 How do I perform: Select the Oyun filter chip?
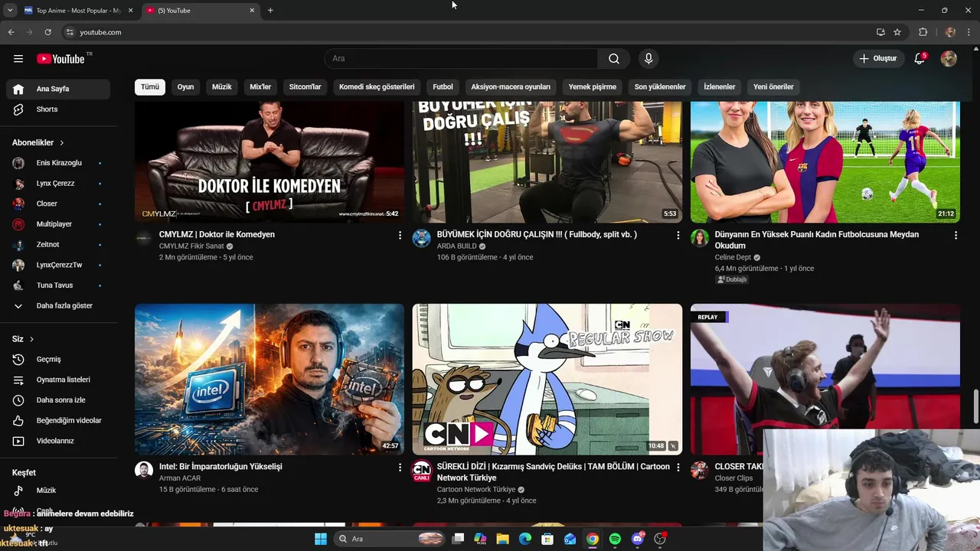point(186,87)
